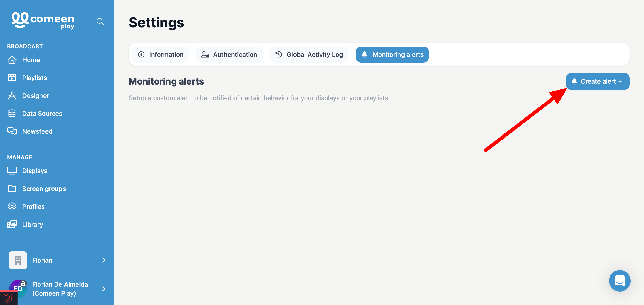Open the Laravel debug bar icon

[x=9, y=298]
